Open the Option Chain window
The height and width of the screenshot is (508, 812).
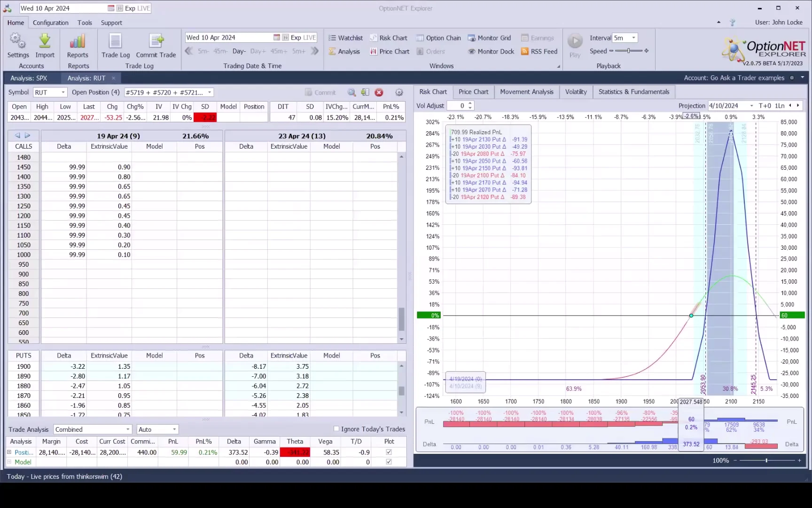point(438,38)
